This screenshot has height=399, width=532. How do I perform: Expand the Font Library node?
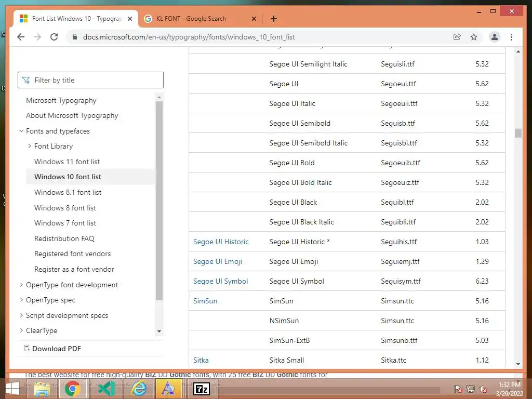(x=30, y=146)
